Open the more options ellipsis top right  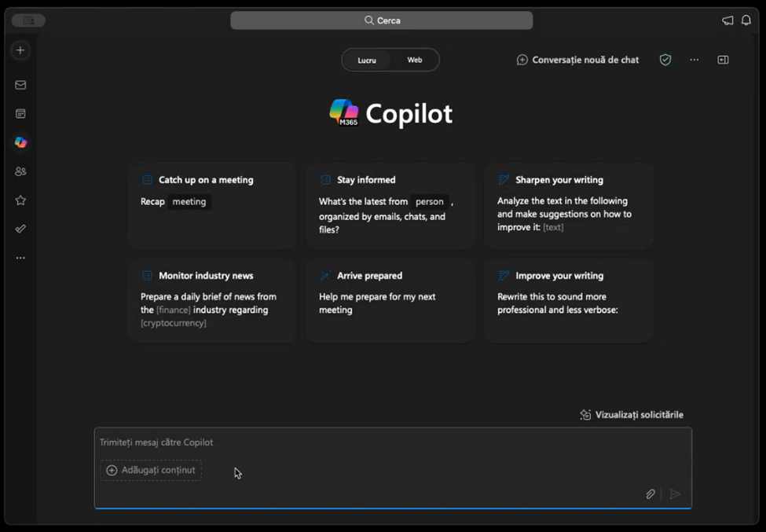(695, 60)
